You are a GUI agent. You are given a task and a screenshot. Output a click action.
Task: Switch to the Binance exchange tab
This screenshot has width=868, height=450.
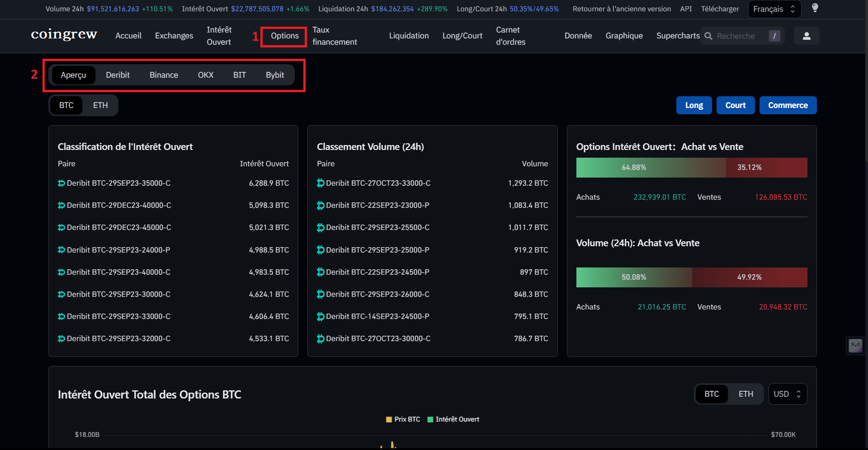[x=164, y=75]
